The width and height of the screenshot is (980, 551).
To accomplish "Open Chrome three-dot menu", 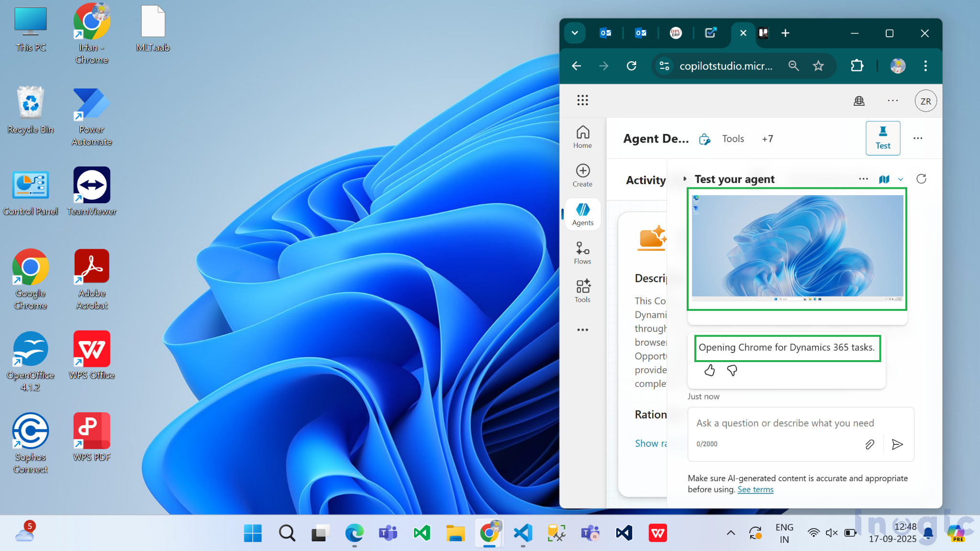I will tap(925, 66).
